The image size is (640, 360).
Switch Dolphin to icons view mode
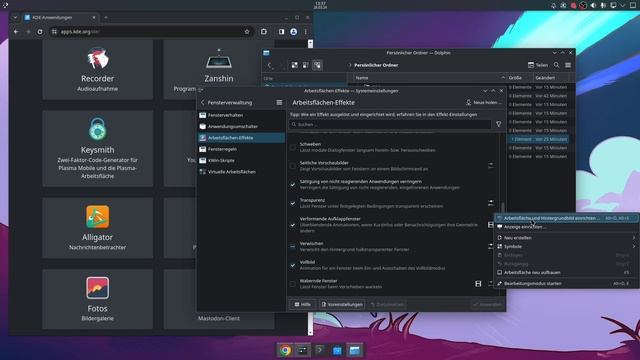tap(295, 65)
